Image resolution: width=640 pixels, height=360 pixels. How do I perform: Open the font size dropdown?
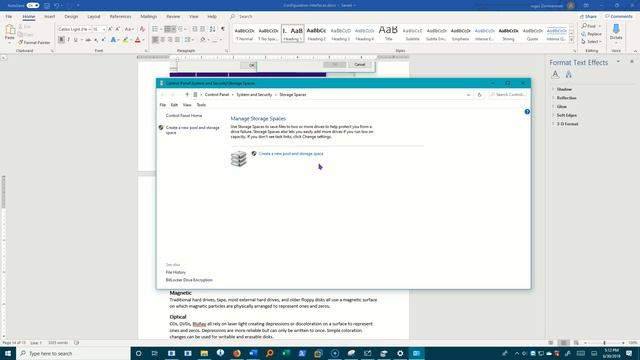point(104,29)
